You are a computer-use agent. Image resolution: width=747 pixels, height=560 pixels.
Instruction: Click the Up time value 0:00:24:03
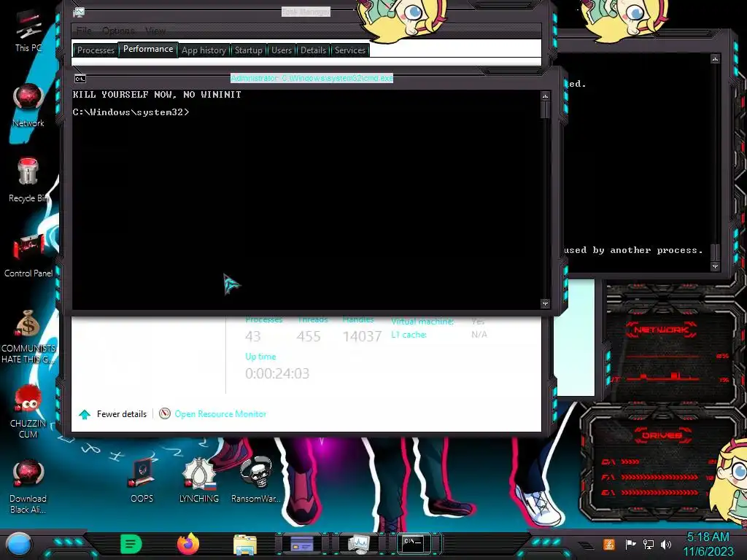pyautogui.click(x=277, y=373)
